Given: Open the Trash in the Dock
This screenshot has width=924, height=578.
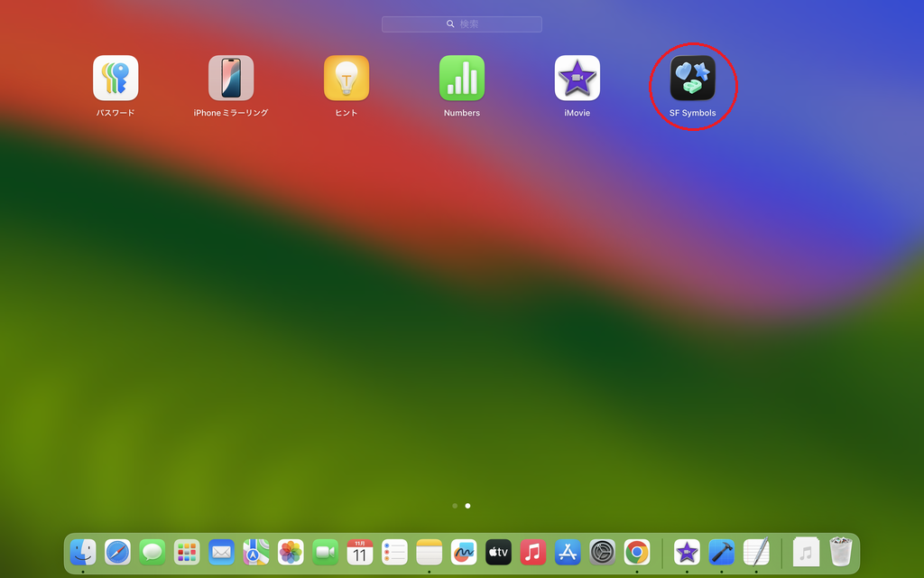Looking at the screenshot, I should tap(841, 552).
